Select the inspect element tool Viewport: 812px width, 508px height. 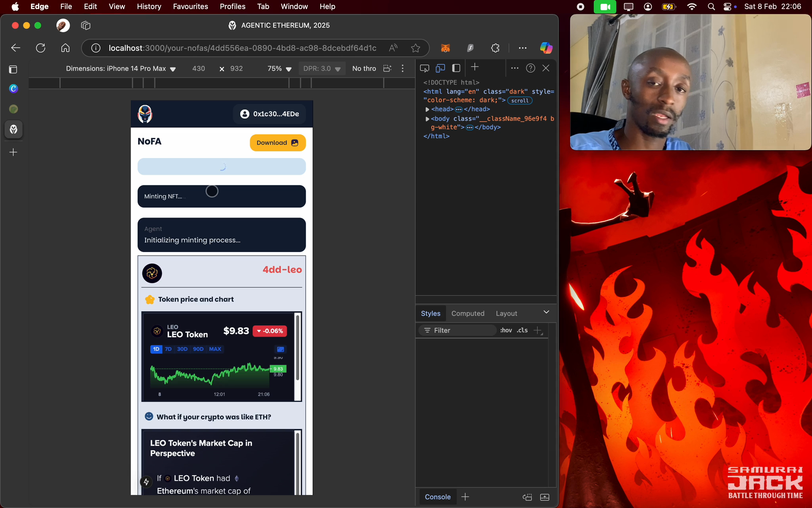click(x=424, y=68)
